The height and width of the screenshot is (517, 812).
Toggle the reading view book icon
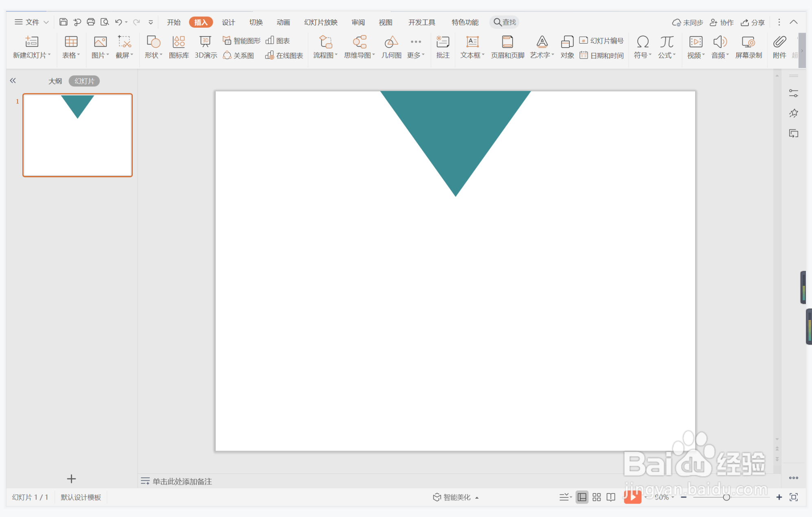tap(611, 497)
